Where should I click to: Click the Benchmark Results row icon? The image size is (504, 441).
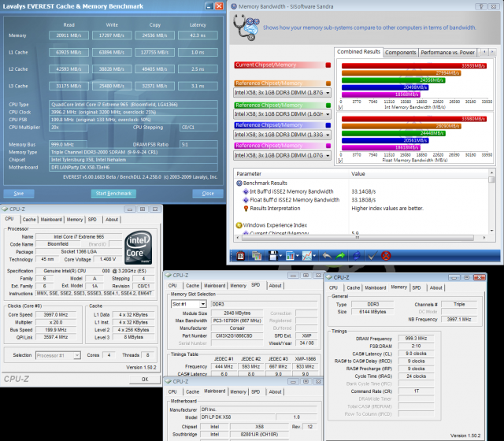(x=239, y=183)
